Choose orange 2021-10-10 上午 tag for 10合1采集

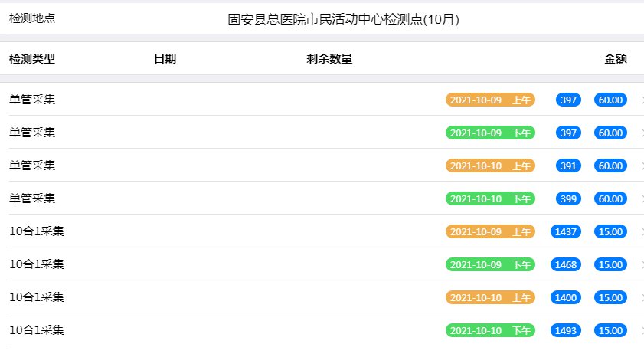click(x=490, y=297)
